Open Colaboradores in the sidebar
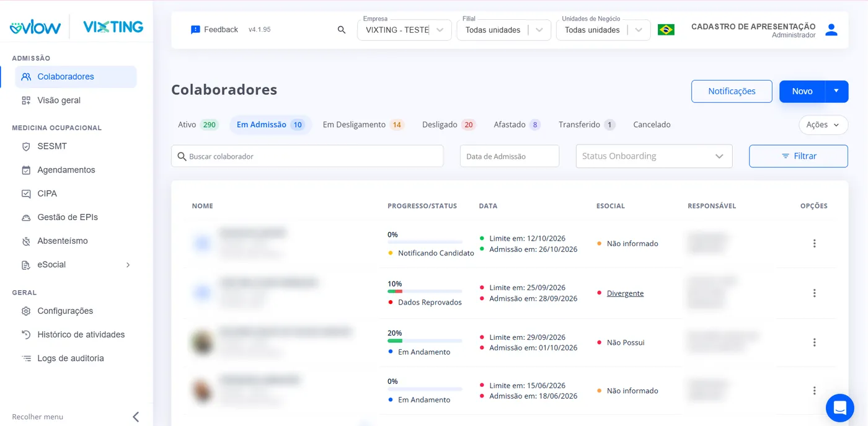868x426 pixels. point(76,77)
